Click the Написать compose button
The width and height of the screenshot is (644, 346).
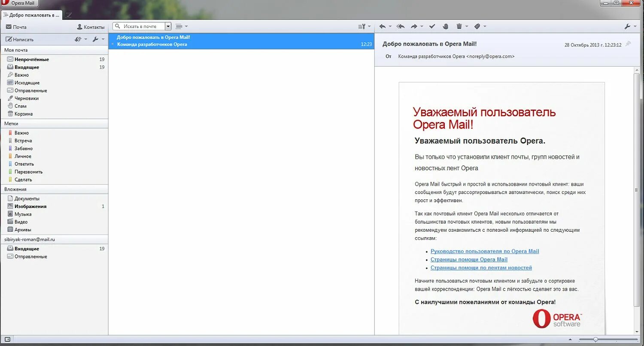[x=19, y=39]
